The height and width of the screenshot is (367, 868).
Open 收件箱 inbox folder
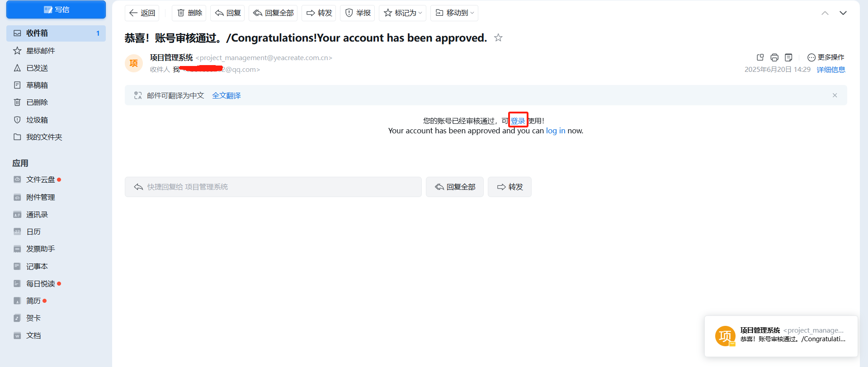[x=56, y=33]
